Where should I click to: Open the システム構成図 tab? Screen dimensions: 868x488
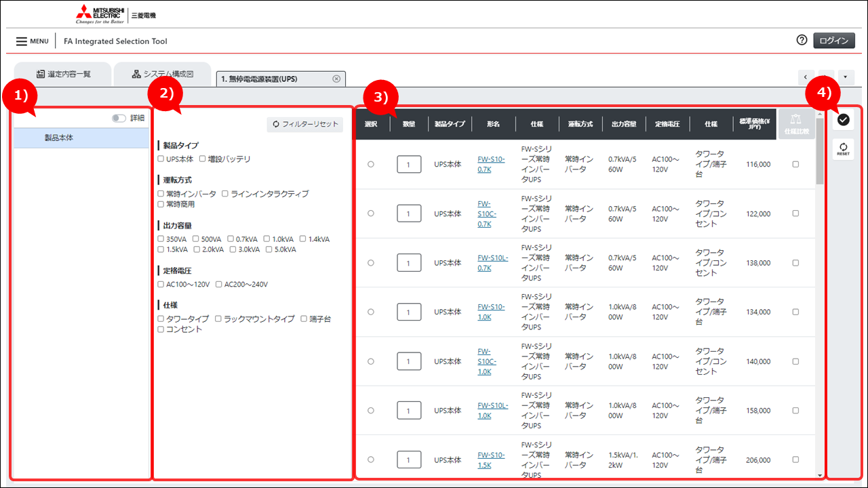click(162, 74)
